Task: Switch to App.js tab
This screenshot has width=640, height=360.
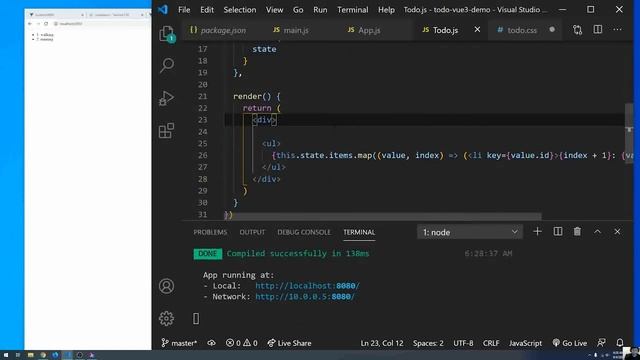Action: 369,30
